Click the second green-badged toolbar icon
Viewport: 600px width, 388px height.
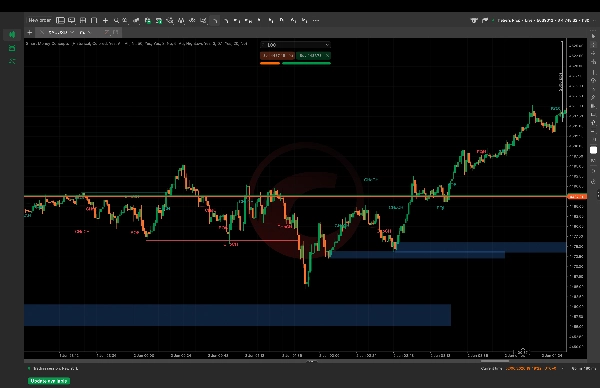[x=158, y=20]
